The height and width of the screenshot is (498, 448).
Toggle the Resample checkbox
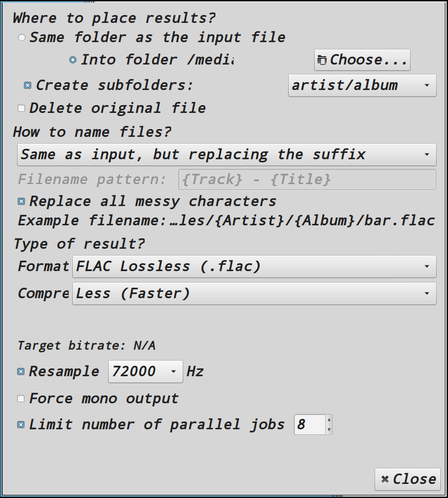(x=21, y=372)
